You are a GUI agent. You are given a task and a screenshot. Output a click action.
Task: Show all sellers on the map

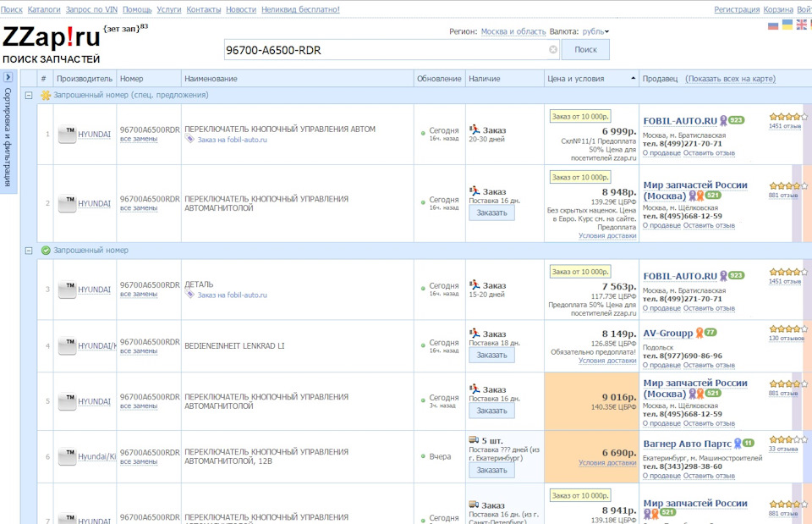point(730,79)
